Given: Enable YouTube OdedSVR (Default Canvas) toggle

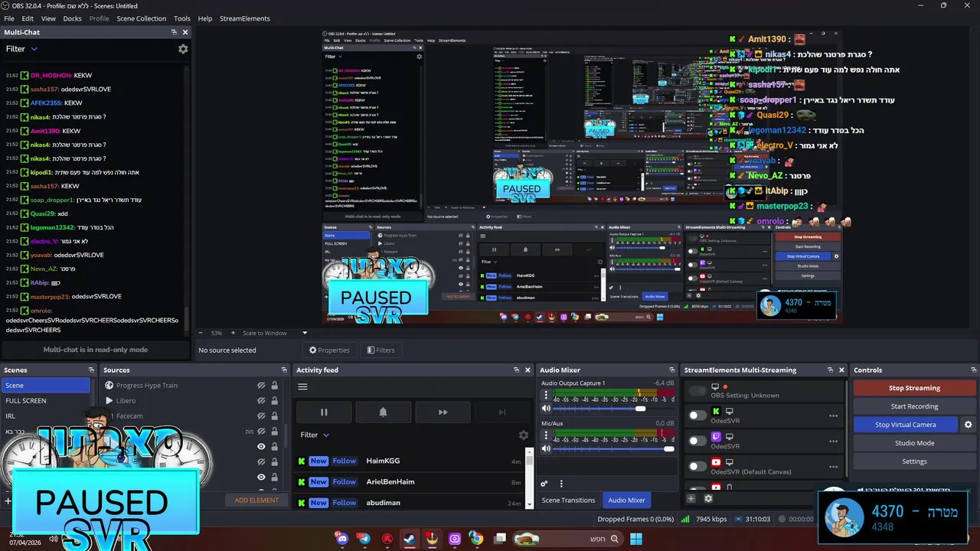Looking at the screenshot, I should 697,466.
